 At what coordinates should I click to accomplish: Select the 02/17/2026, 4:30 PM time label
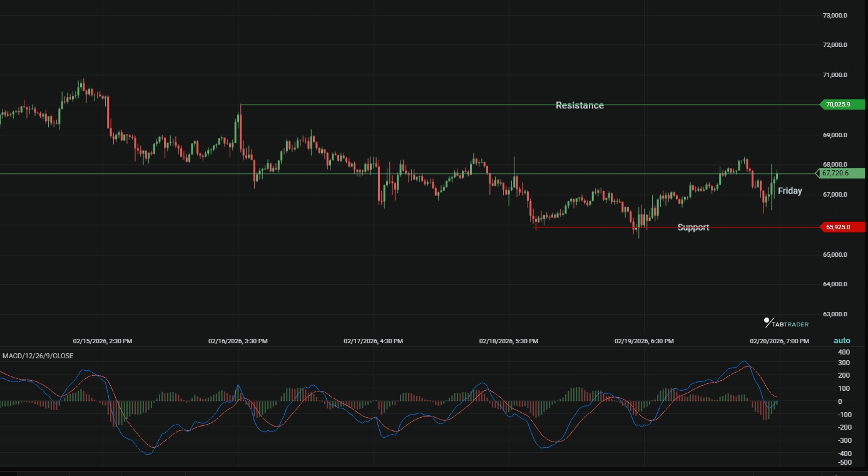pyautogui.click(x=373, y=341)
